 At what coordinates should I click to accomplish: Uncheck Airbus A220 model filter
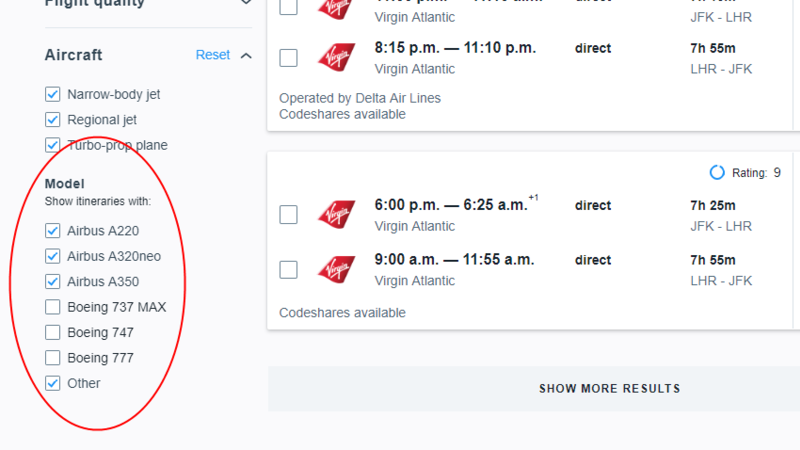[53, 231]
